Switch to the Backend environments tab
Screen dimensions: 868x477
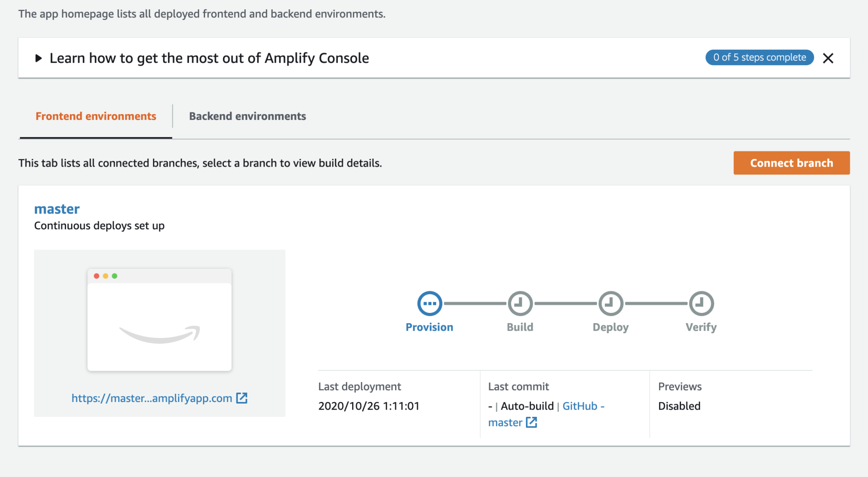coord(248,116)
